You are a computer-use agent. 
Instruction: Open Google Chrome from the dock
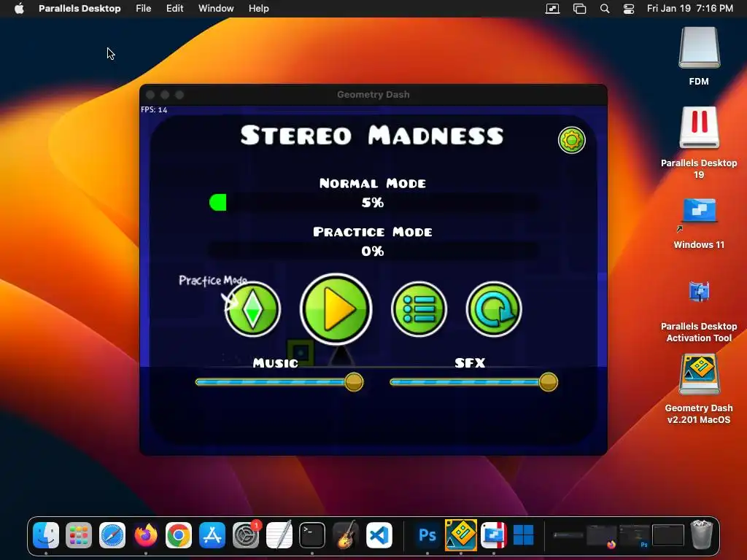point(179,535)
